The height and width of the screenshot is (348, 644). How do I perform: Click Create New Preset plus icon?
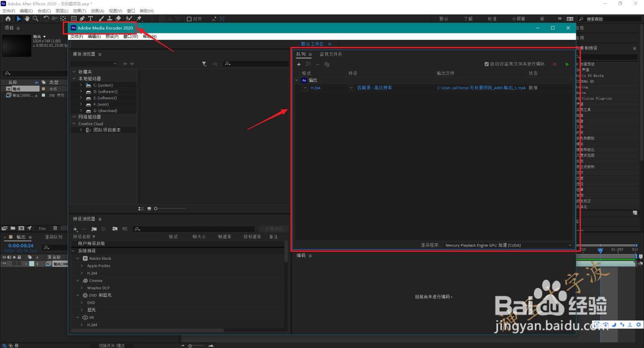click(75, 229)
